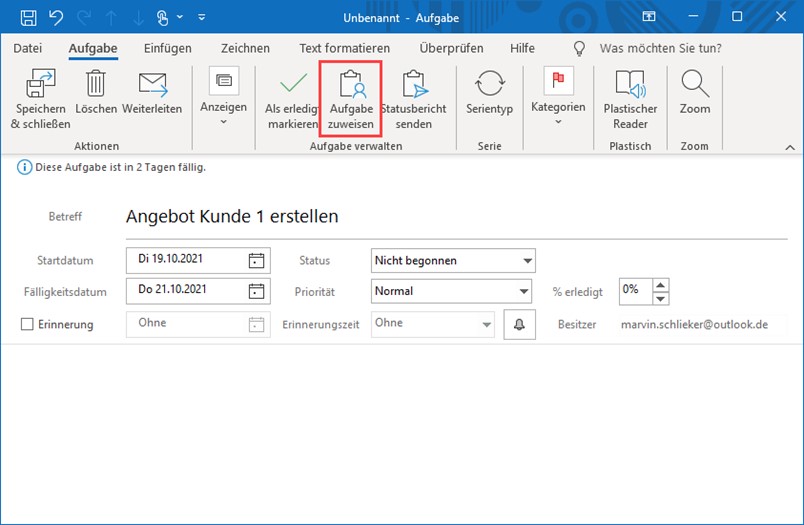This screenshot has width=804, height=525.
Task: Open the Status dropdown 'Nicht begonnen'
Action: coord(453,260)
